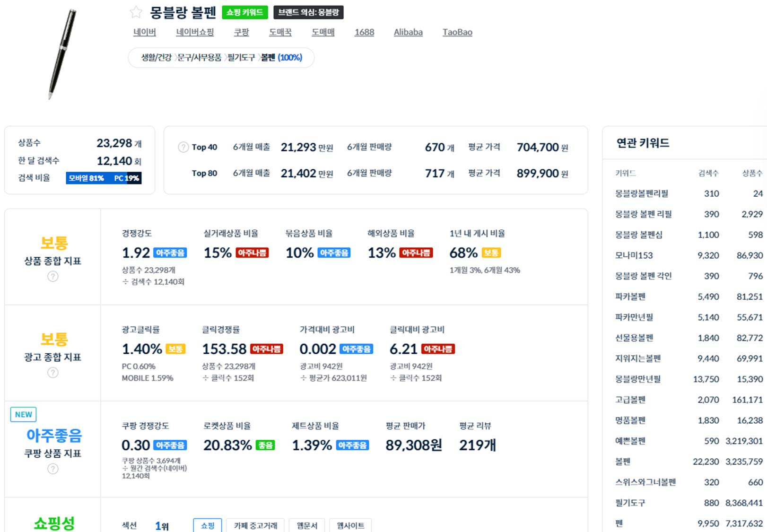Select related keyword 스위스와그너볼펜

pos(645,482)
